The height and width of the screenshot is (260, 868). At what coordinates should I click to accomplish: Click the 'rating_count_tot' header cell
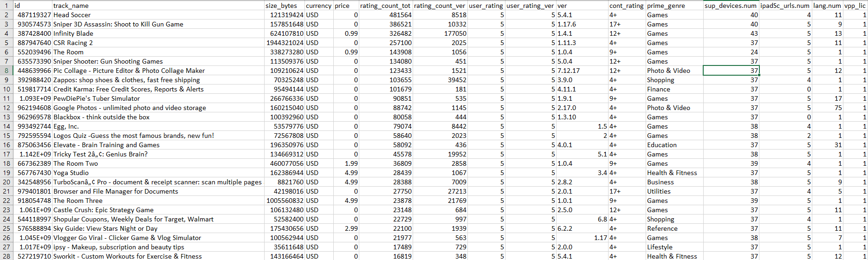pos(386,6)
